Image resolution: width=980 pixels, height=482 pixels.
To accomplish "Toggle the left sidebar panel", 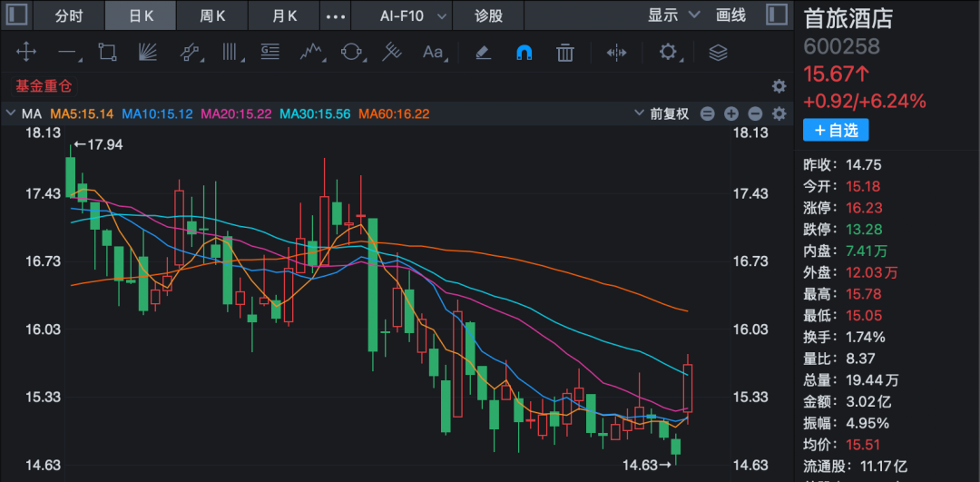I will point(17,15).
